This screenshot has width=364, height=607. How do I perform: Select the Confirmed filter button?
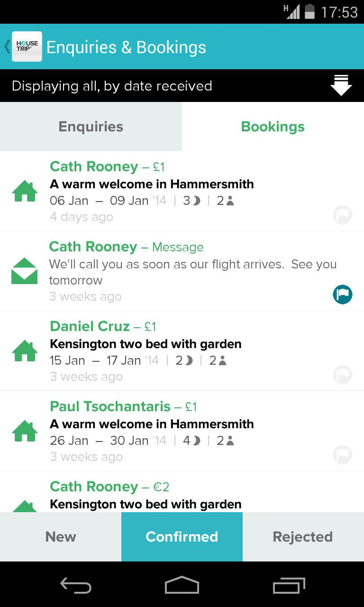[182, 537]
